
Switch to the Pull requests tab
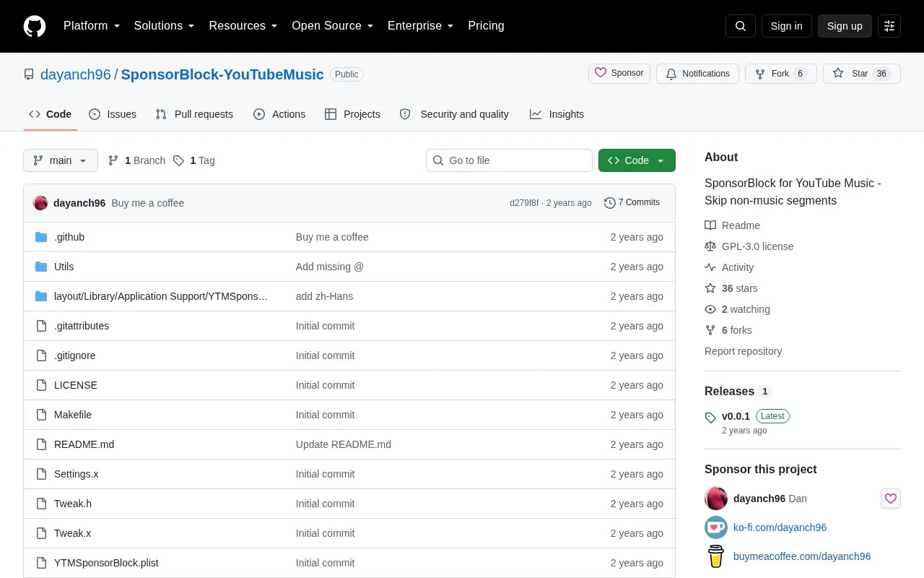[x=194, y=114]
